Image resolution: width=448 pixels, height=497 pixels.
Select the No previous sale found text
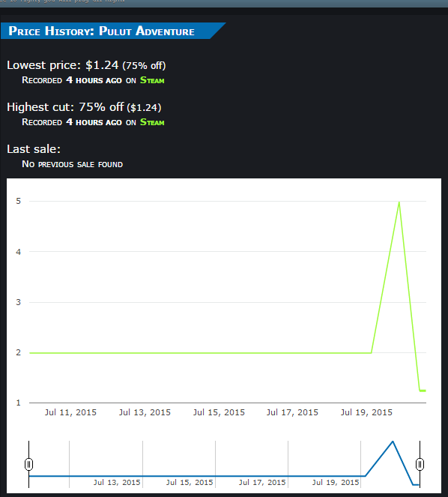[72, 164]
